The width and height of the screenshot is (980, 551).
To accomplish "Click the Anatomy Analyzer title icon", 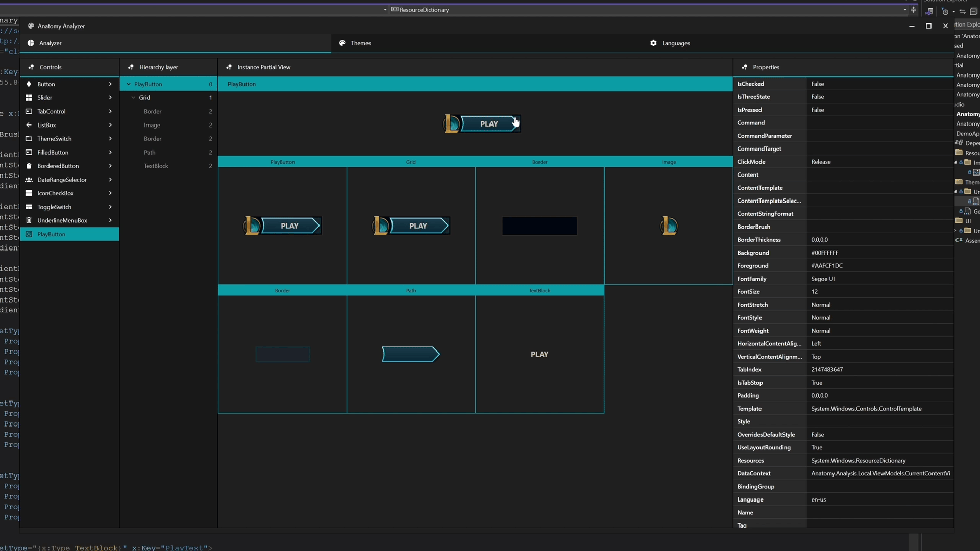I will click(31, 26).
